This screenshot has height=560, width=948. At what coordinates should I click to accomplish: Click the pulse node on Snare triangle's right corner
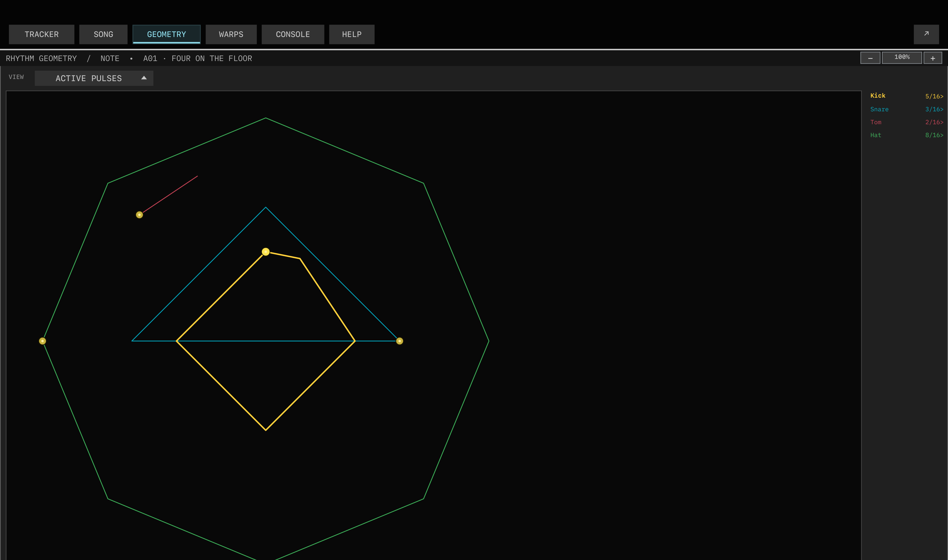pyautogui.click(x=399, y=341)
